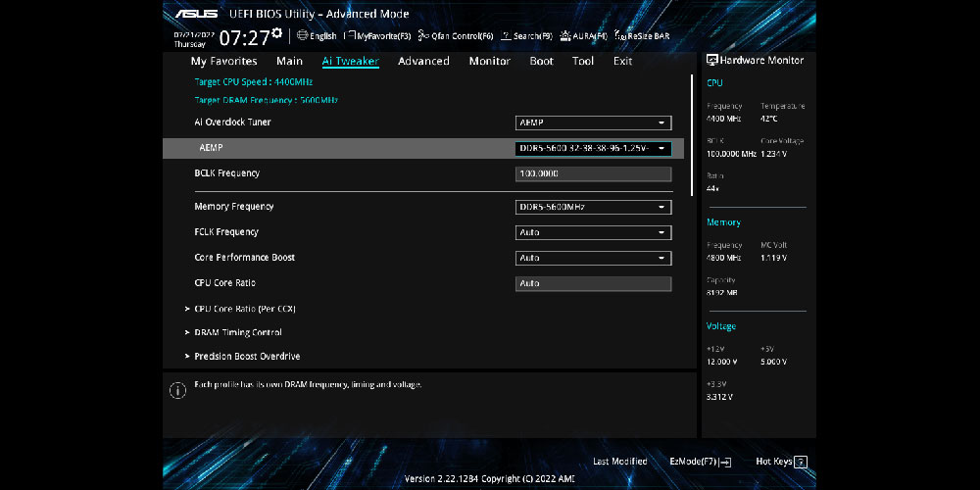Click the info icon beside help text
The height and width of the screenshot is (490, 980).
coord(177,391)
